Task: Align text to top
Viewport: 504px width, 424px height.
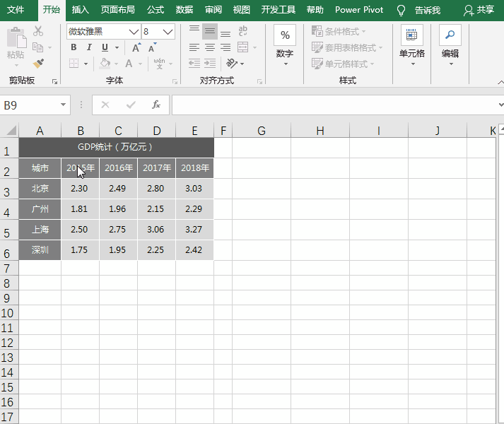Action: click(194, 31)
